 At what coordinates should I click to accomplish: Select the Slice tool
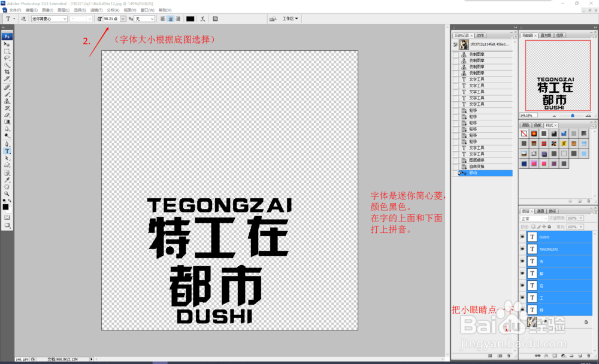[x=7, y=78]
